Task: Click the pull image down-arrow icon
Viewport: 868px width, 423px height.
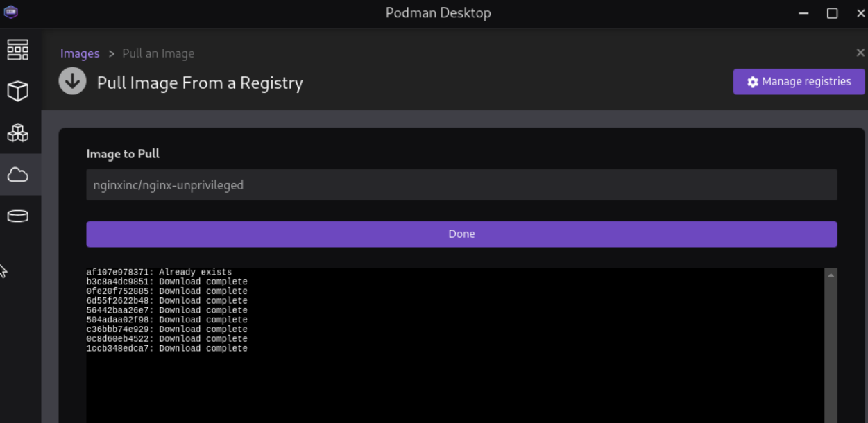Action: pyautogui.click(x=72, y=82)
